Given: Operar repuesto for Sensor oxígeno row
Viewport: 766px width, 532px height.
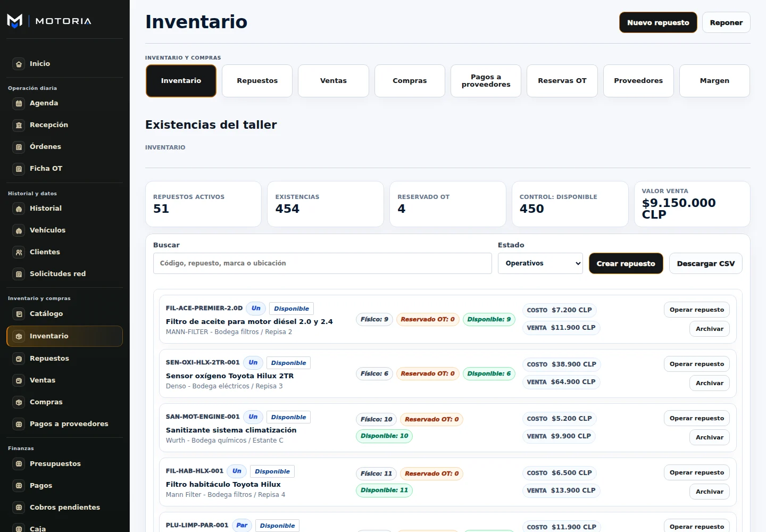Looking at the screenshot, I should pyautogui.click(x=697, y=364).
